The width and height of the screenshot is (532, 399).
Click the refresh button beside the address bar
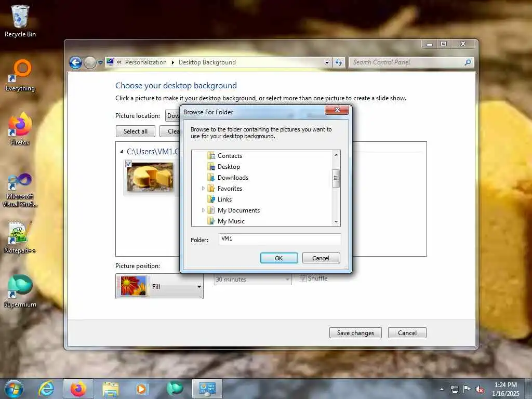[339, 62]
